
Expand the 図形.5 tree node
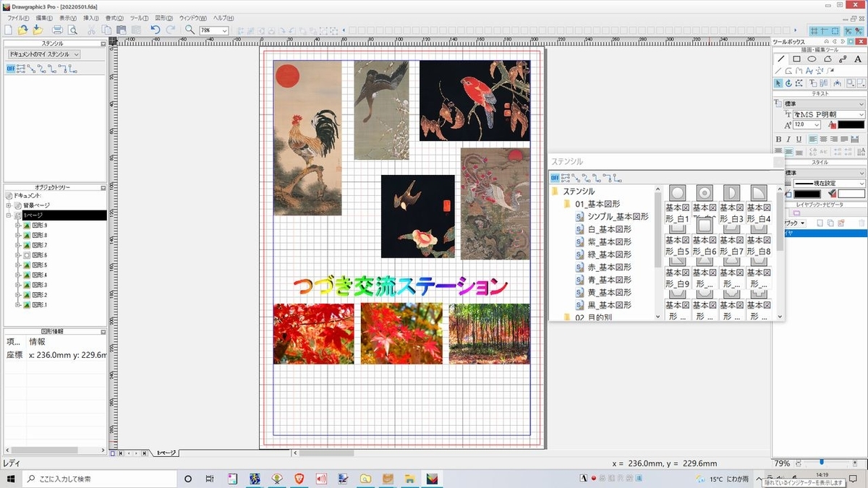(17, 265)
